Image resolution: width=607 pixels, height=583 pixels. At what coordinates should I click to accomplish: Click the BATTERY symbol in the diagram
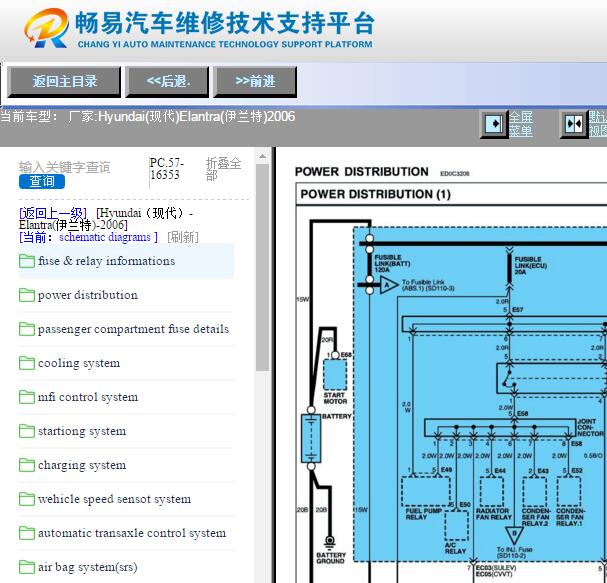click(x=311, y=438)
